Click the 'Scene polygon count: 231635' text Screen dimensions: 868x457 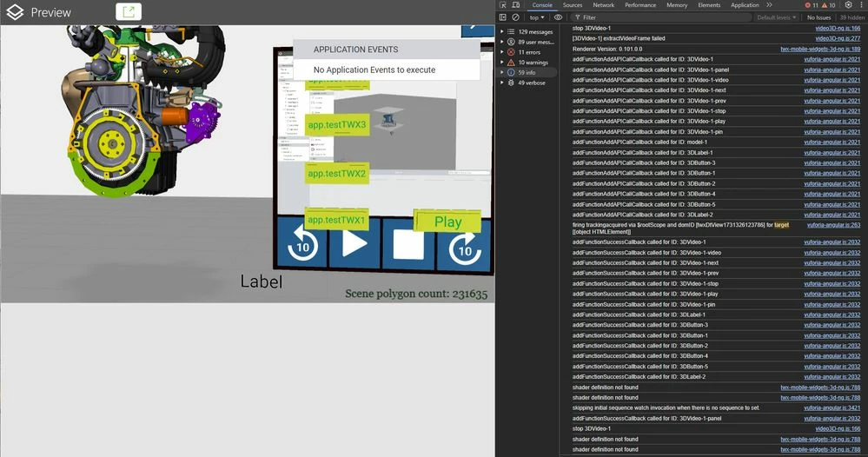tap(416, 294)
